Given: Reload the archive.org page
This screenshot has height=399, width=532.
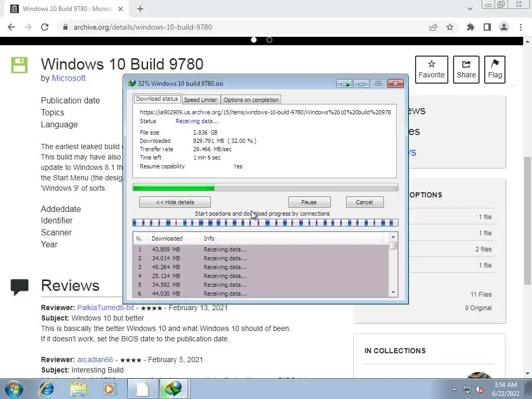Looking at the screenshot, I should point(45,27).
